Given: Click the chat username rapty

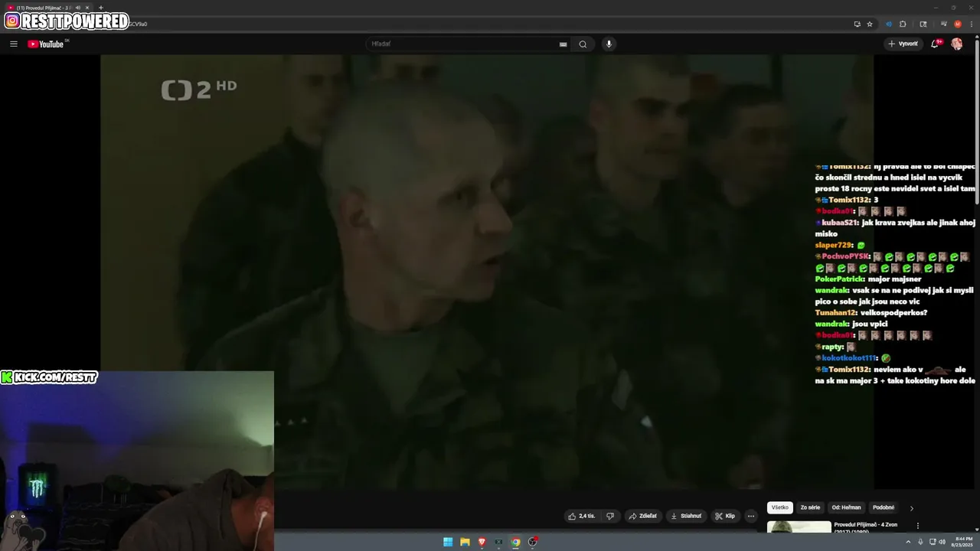Looking at the screenshot, I should 832,347.
